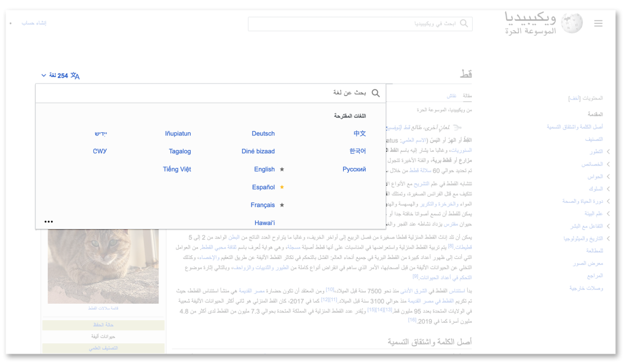Jump to وصلات خارجية section in contents
The height and width of the screenshot is (364, 629).
586,288
